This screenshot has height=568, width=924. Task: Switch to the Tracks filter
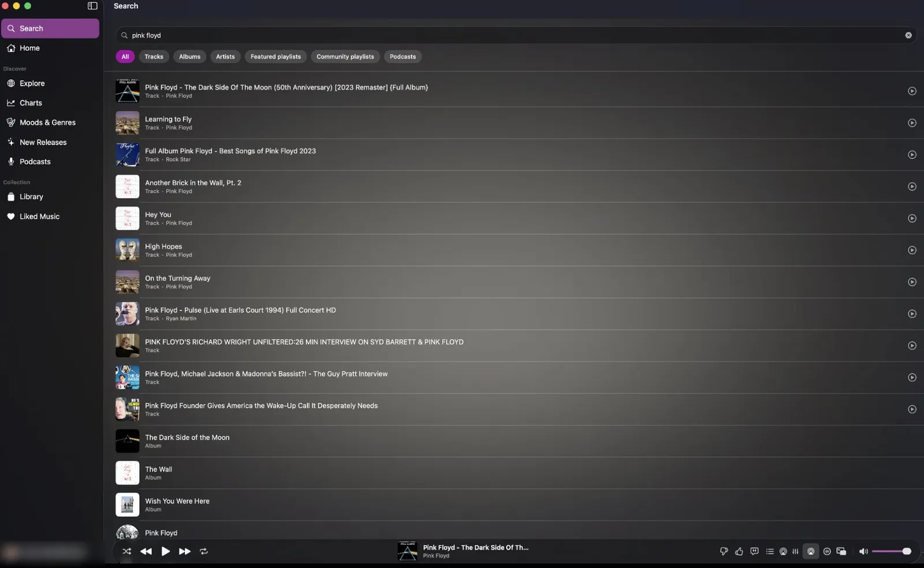[x=154, y=57]
